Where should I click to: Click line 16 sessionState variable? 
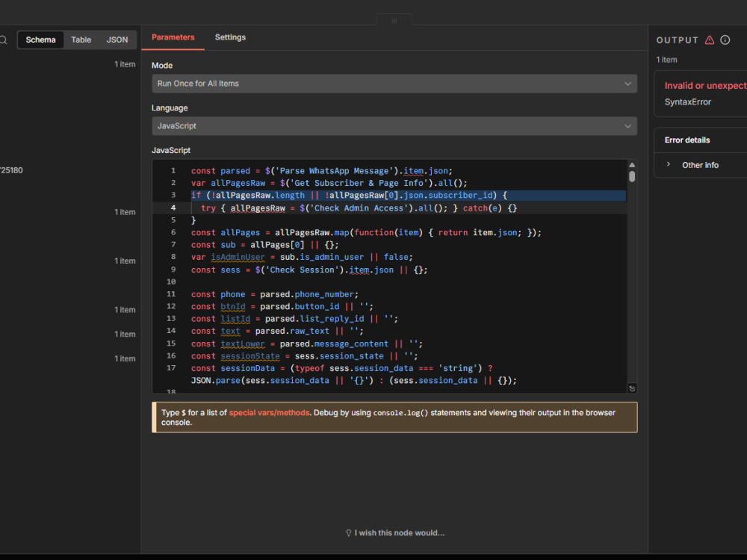(x=250, y=356)
